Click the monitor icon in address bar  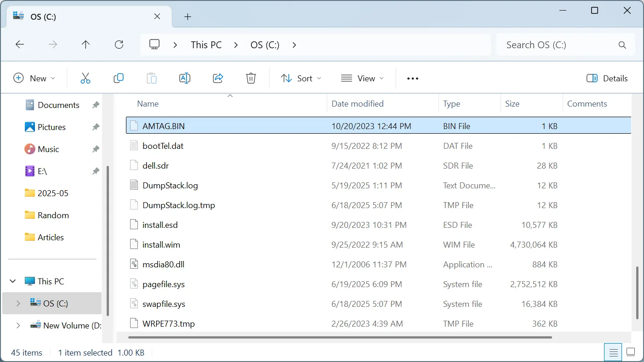pyautogui.click(x=154, y=45)
